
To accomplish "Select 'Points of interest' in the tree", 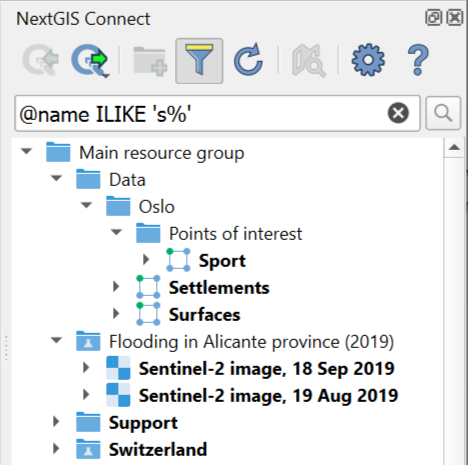I will (236, 234).
